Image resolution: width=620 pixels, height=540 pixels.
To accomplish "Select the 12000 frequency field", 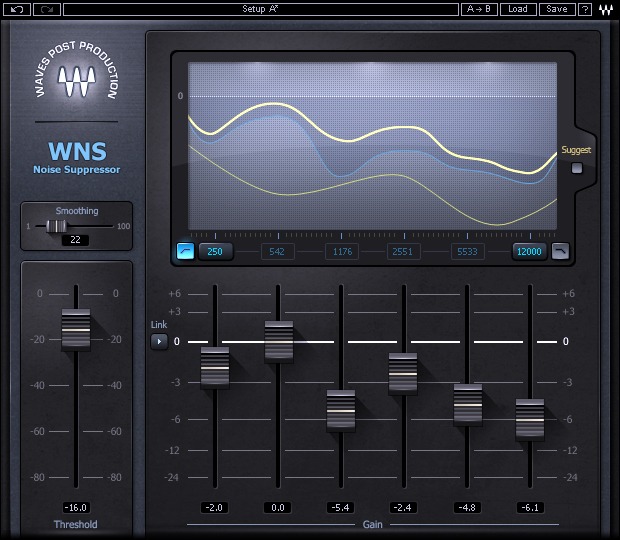I will [x=529, y=251].
